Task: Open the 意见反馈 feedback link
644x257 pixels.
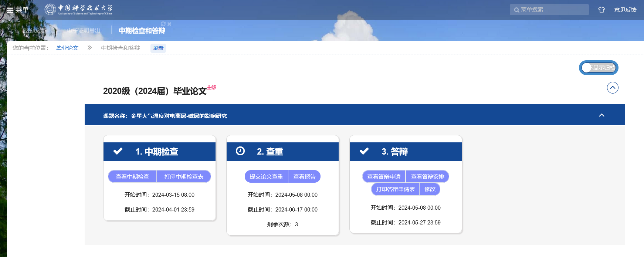Action: coord(625,10)
